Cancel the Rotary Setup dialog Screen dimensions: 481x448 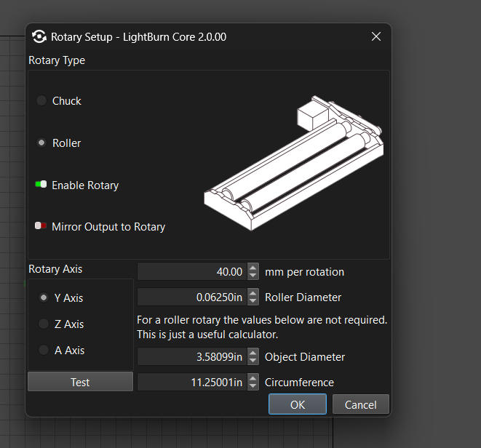360,404
